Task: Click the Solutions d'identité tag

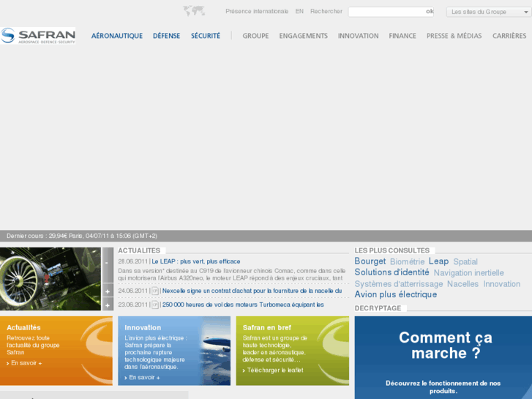Action: click(x=392, y=272)
